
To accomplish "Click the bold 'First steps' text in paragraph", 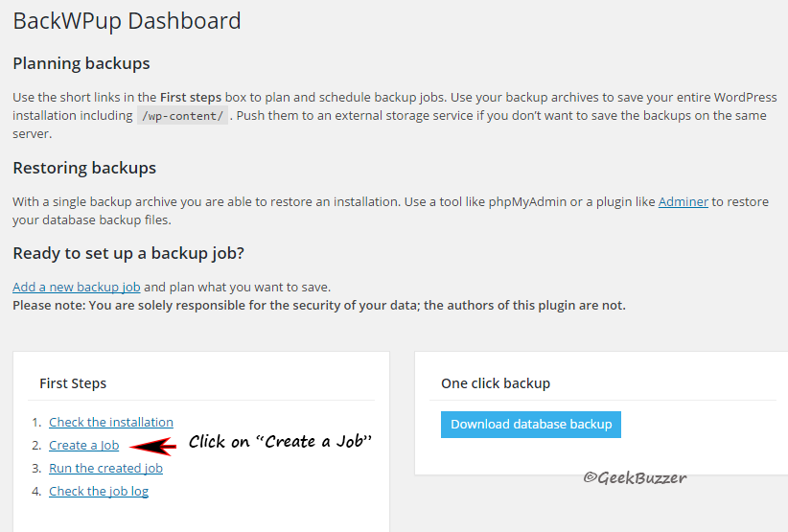I will pos(191,98).
